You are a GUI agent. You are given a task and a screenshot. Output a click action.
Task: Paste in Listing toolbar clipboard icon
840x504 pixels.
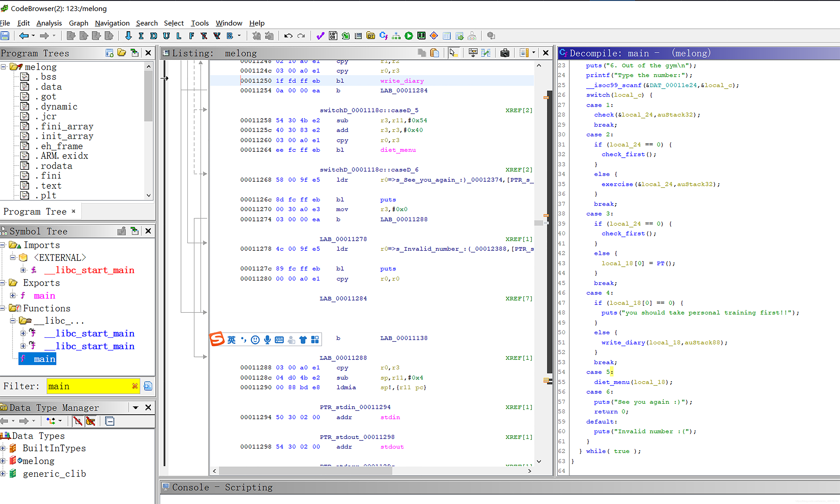tap(435, 53)
